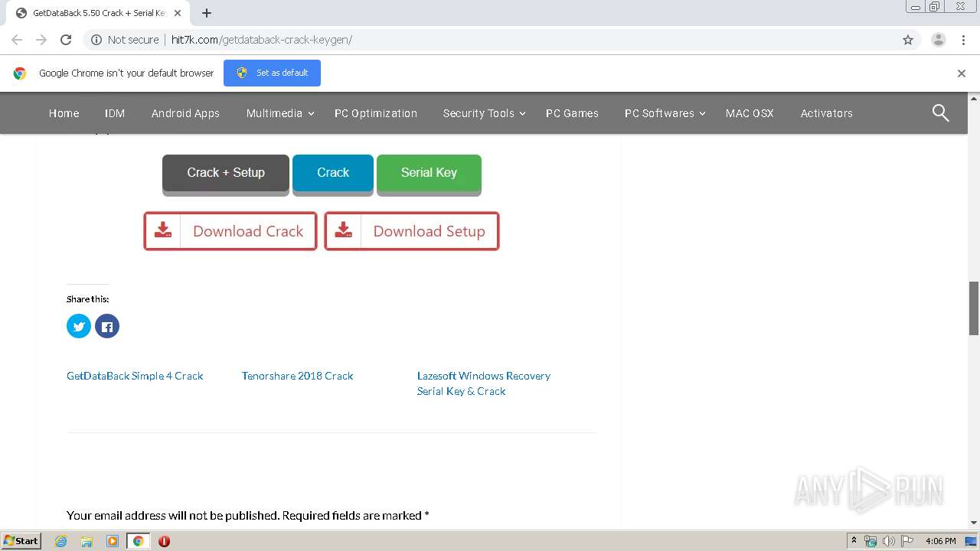Click the blue Crack button
The height and width of the screenshot is (551, 980).
point(333,173)
